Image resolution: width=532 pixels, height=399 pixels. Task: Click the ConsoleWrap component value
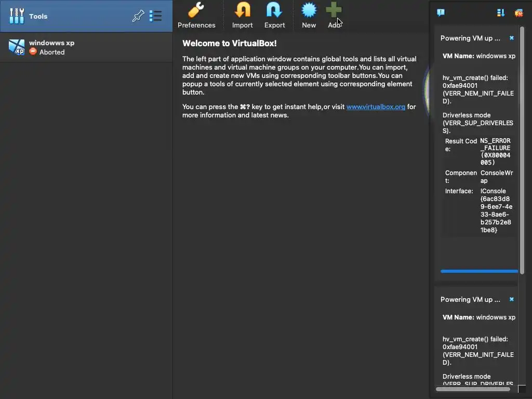click(497, 177)
